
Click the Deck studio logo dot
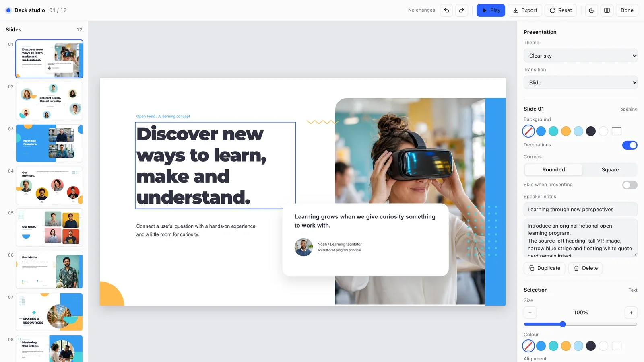(x=8, y=10)
